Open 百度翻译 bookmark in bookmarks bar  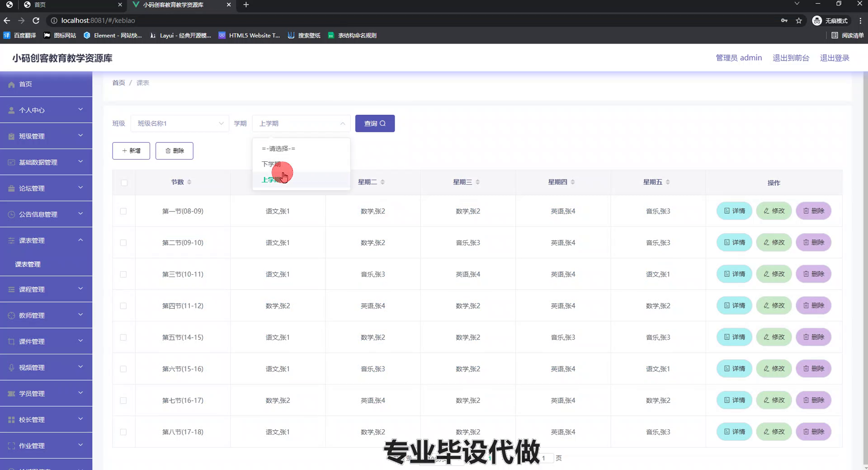pyautogui.click(x=20, y=35)
